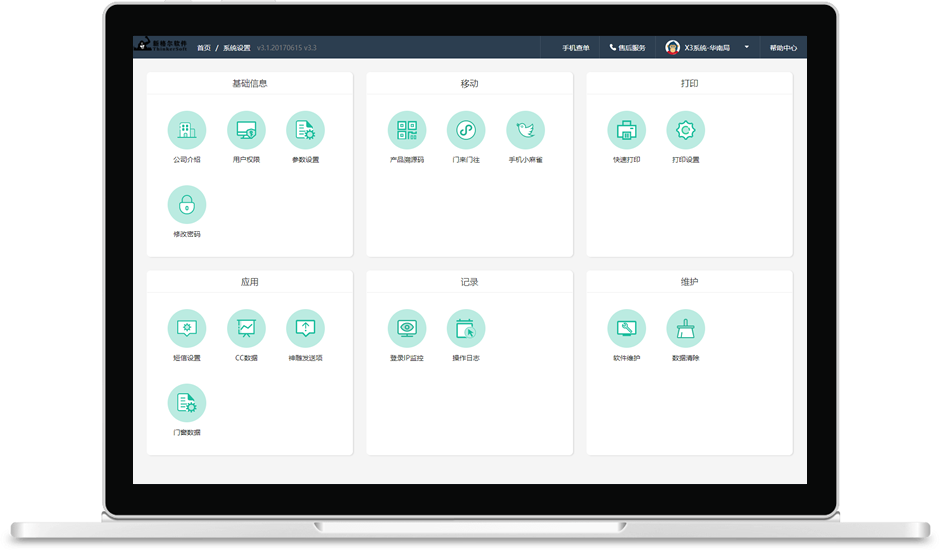
Task: Open CC数据 chart board icon
Action: [x=246, y=328]
